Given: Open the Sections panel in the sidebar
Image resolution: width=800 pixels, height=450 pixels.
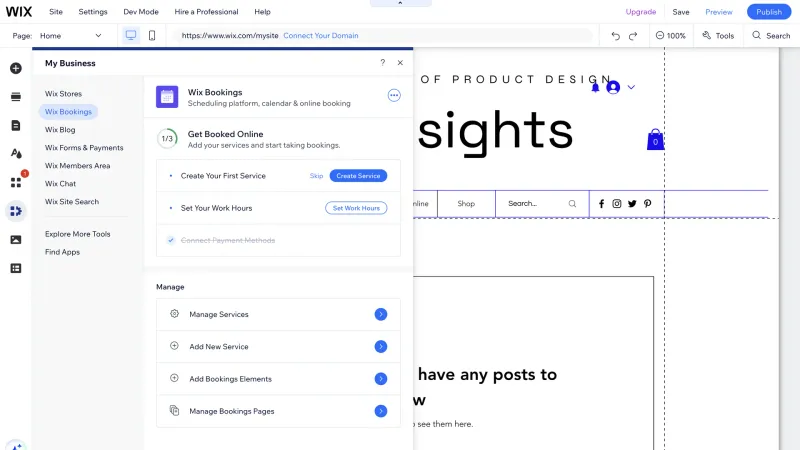Looking at the screenshot, I should 16,97.
